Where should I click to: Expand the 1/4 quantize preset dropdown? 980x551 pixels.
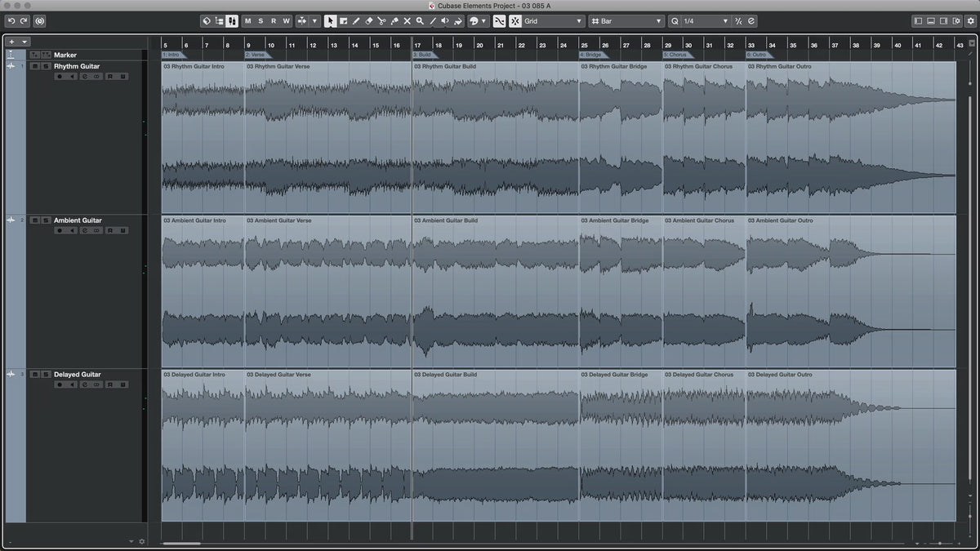pyautogui.click(x=699, y=21)
